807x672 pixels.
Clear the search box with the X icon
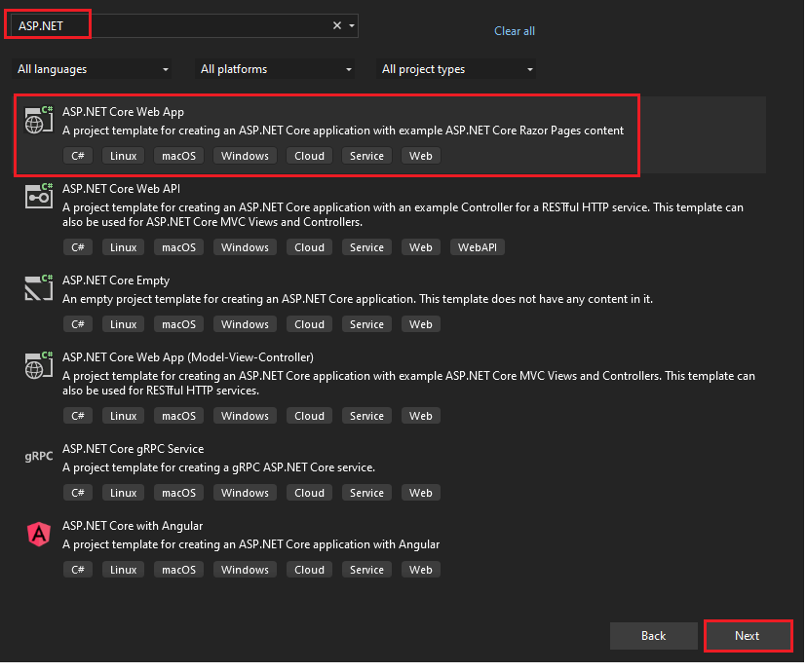337,25
